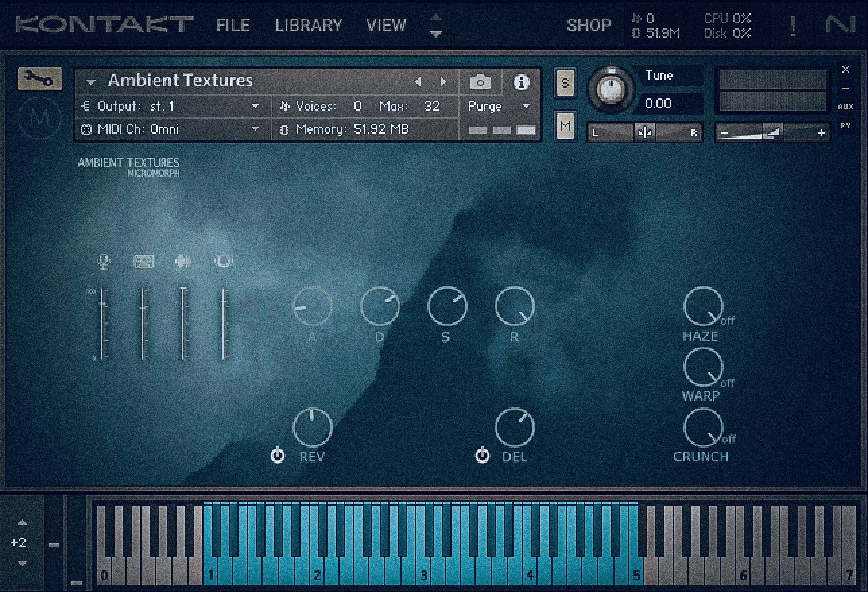This screenshot has width=868, height=592.
Task: Click the camera snapshot icon
Action: click(x=480, y=82)
